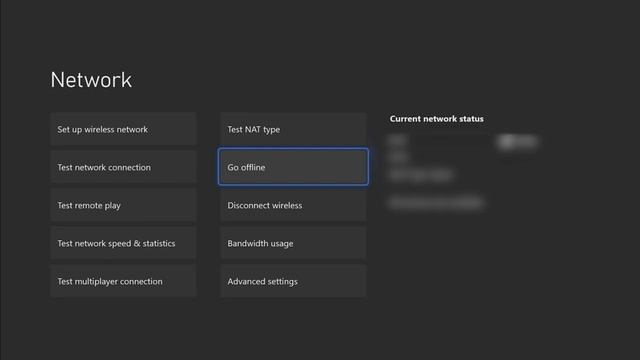Click third blurred network status line
640x360 pixels.
pos(421,175)
